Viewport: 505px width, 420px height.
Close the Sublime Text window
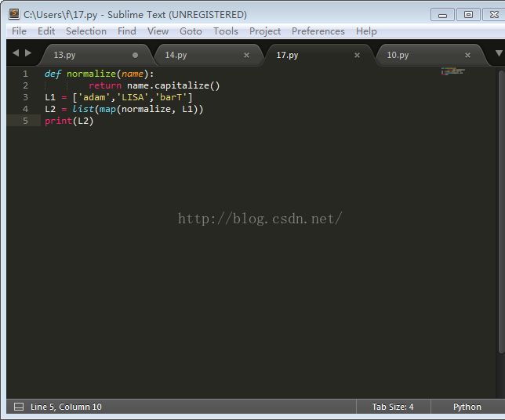click(494, 15)
